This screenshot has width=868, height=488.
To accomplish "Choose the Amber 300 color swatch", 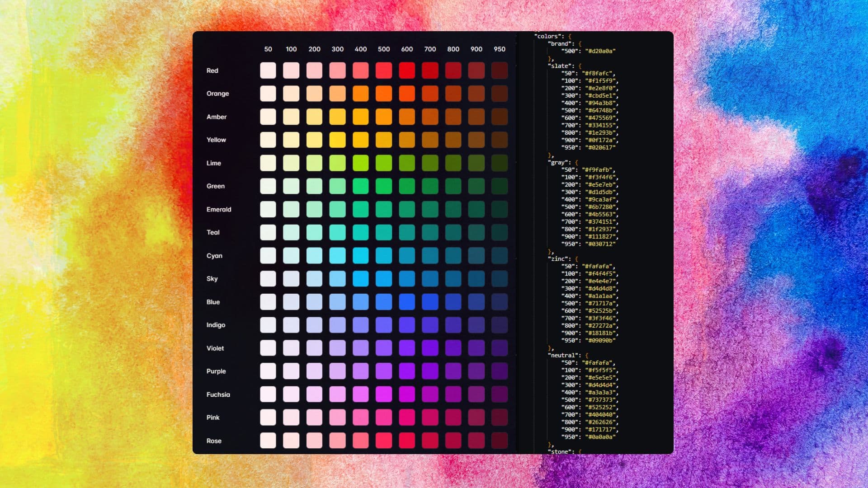I will click(337, 117).
